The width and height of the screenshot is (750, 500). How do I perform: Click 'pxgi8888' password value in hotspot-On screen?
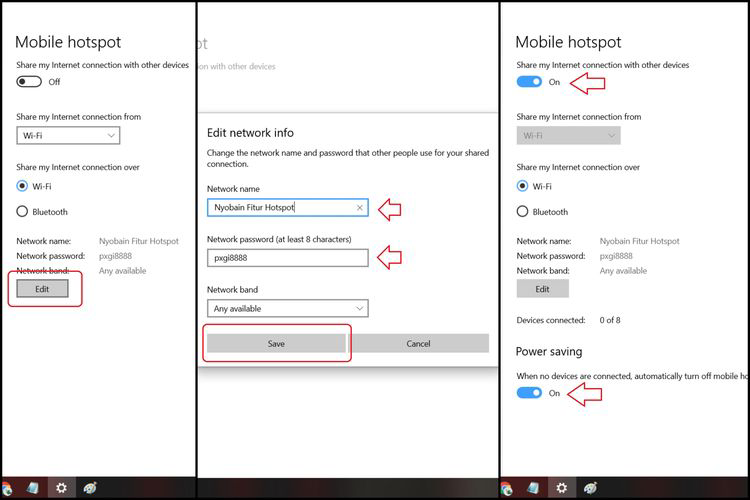point(616,256)
